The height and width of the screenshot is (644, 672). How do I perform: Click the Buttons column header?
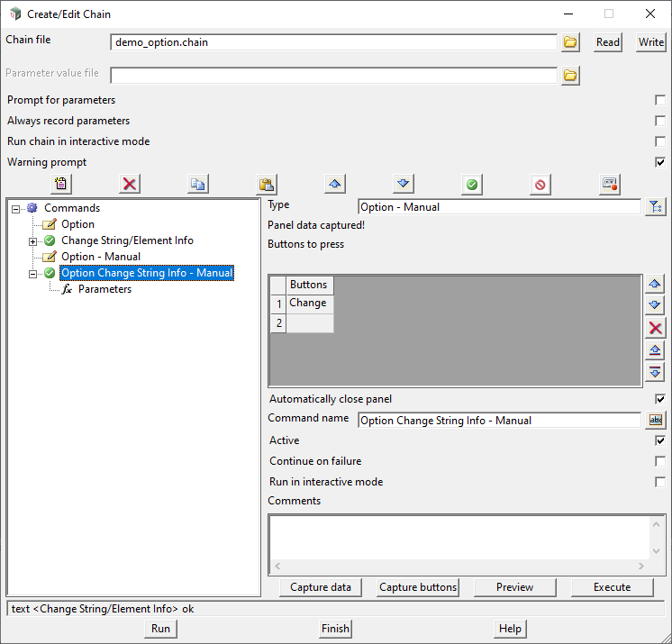click(310, 285)
